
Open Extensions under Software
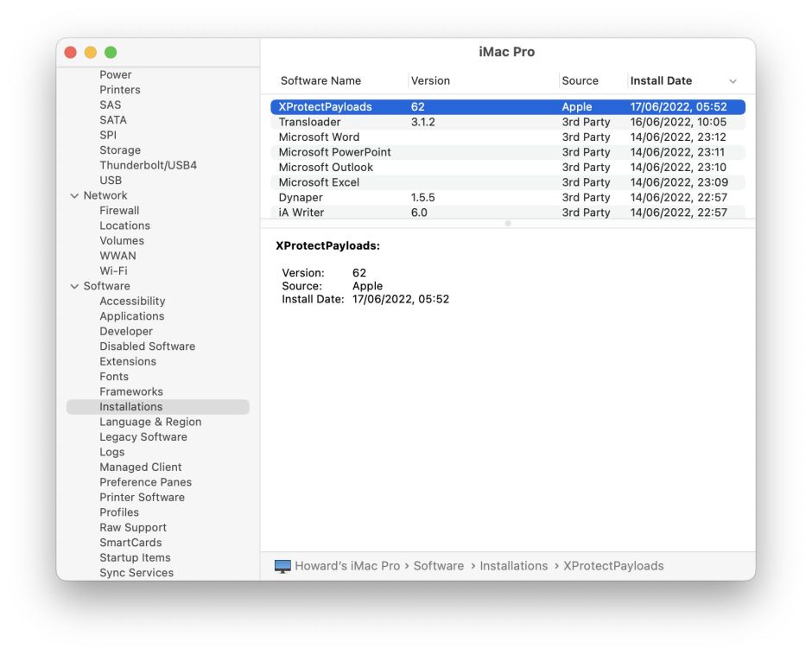click(x=128, y=361)
